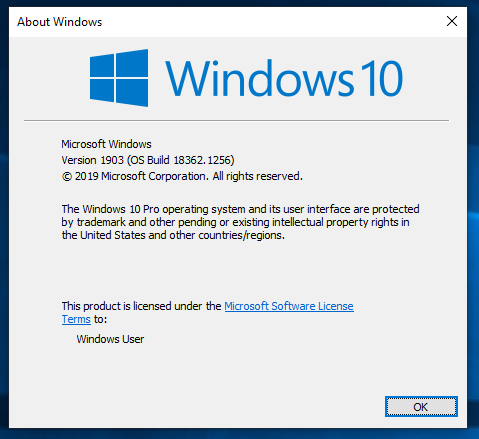
Task: Click the 'About Windows' title text
Action: (x=60, y=22)
